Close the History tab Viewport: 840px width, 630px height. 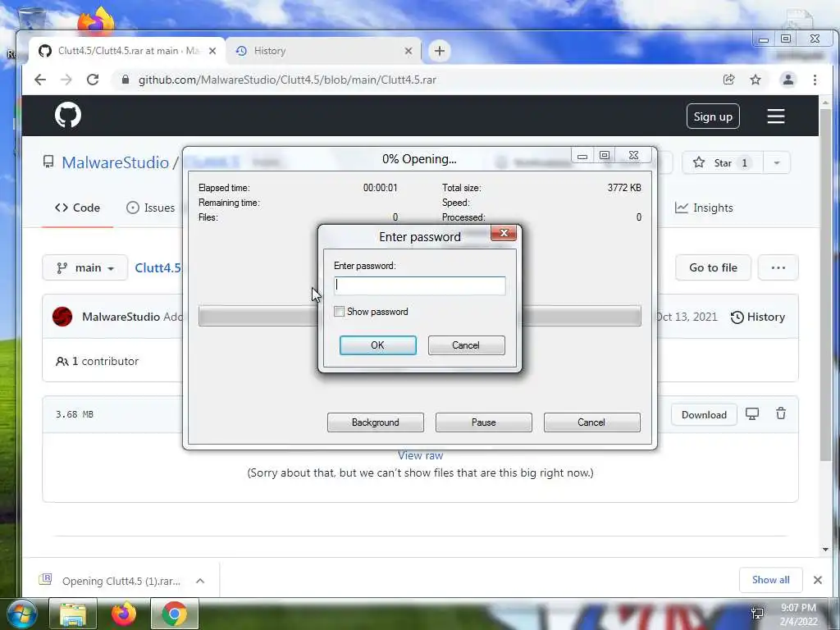pyautogui.click(x=409, y=51)
